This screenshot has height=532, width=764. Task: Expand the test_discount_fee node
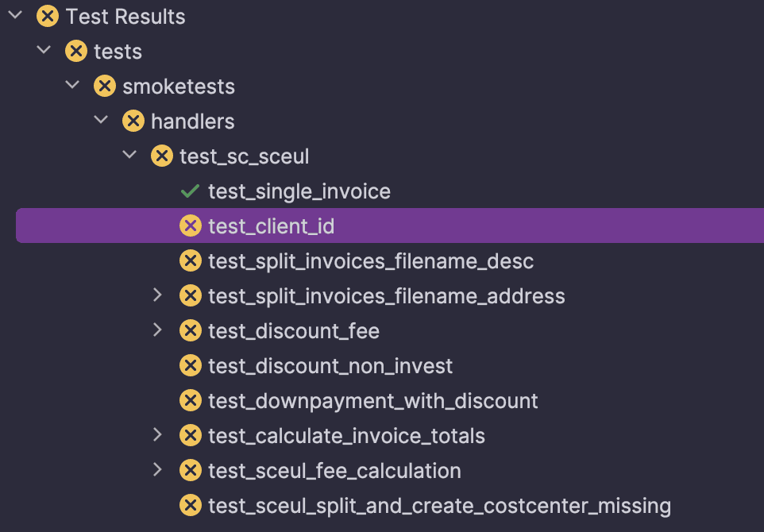pos(157,330)
